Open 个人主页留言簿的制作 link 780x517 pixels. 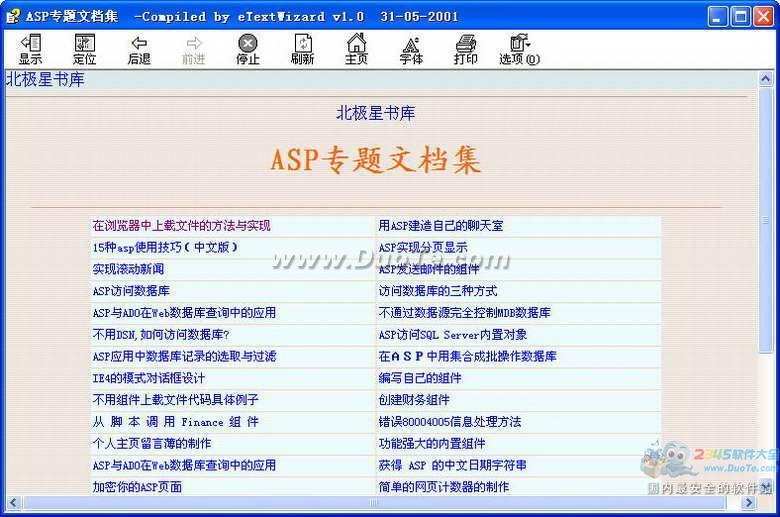[152, 443]
